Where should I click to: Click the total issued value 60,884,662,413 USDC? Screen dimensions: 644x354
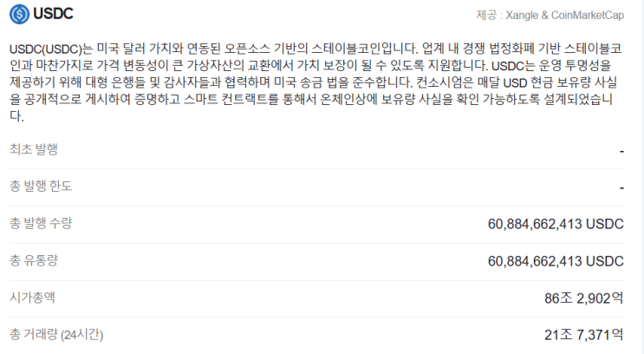click(x=556, y=224)
